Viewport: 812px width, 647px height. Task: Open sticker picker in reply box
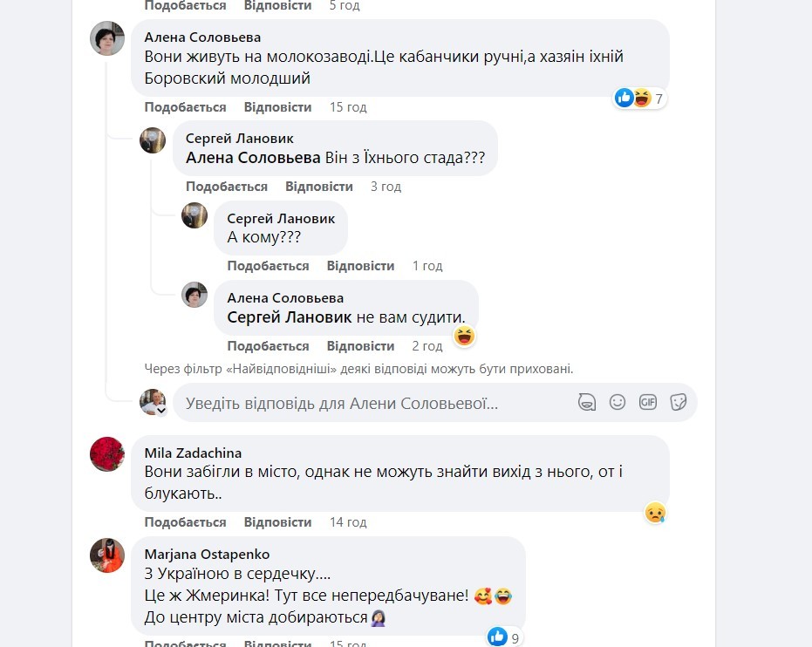click(x=678, y=402)
